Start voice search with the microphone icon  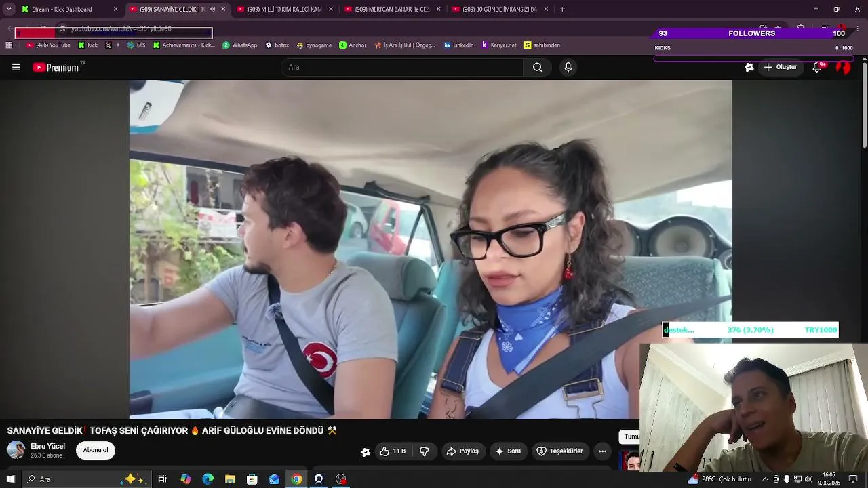568,67
